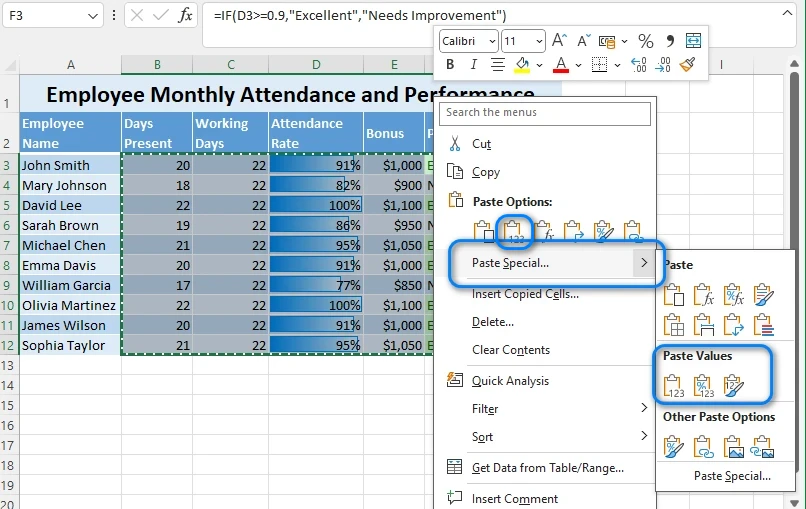Open the font size 11 dropdown
The height and width of the screenshot is (509, 806).
tap(539, 41)
